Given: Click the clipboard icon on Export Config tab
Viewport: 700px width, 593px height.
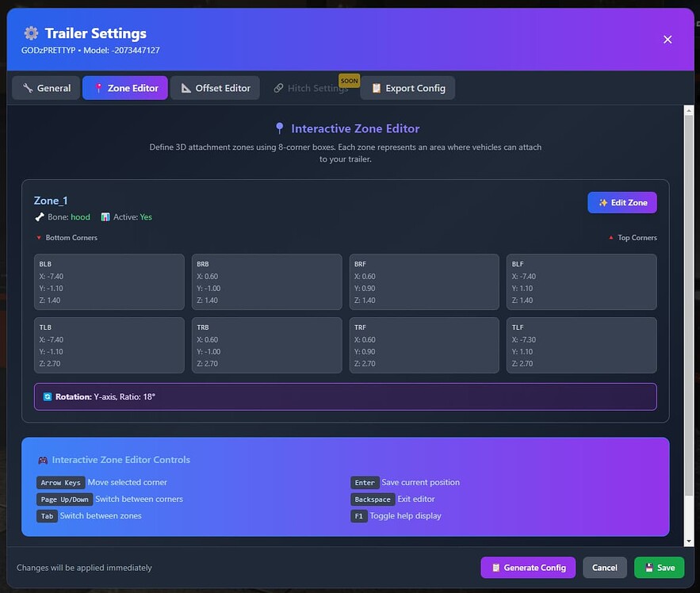Looking at the screenshot, I should pyautogui.click(x=376, y=88).
